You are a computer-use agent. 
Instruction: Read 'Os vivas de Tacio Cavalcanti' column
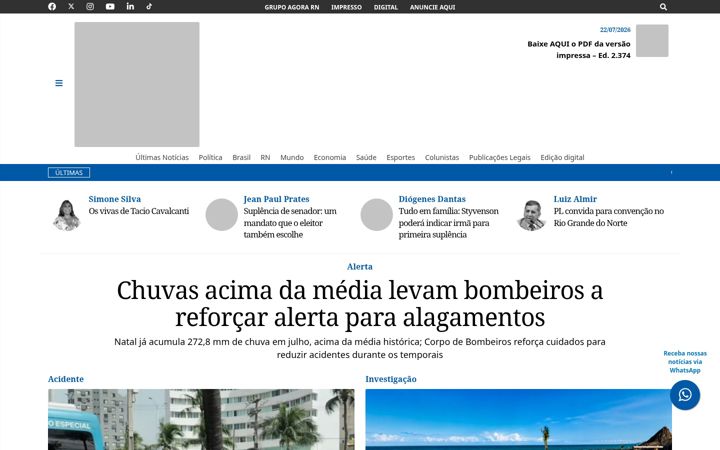[x=139, y=211]
